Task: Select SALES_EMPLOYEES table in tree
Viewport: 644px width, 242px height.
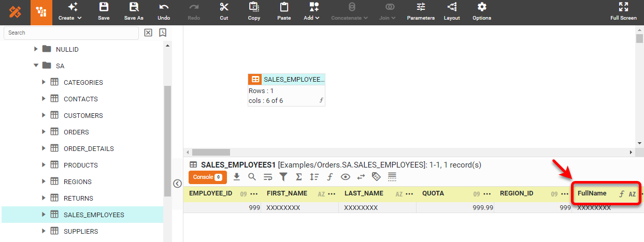Action: (x=93, y=215)
